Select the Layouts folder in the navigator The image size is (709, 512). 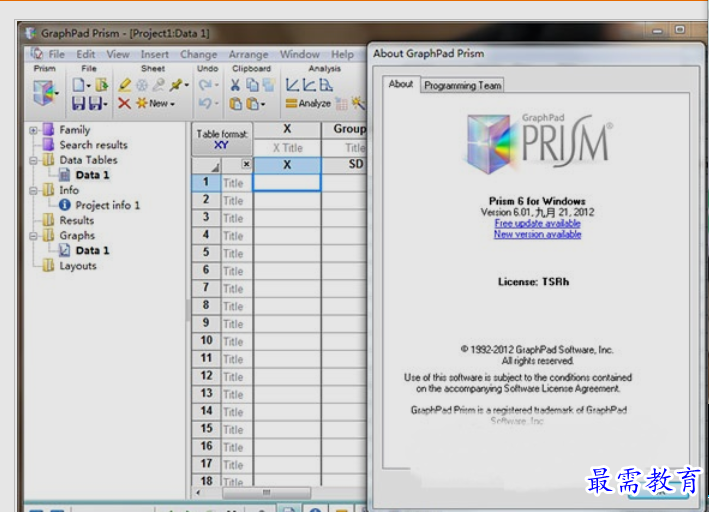point(78,266)
